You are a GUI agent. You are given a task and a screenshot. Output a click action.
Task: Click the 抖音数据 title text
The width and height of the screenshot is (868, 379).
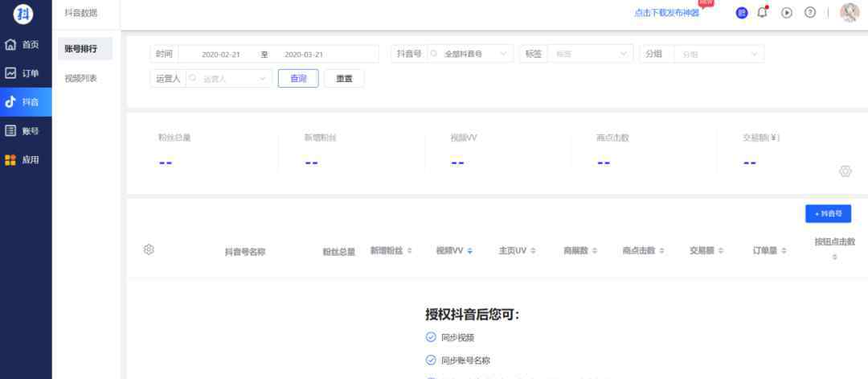(81, 13)
